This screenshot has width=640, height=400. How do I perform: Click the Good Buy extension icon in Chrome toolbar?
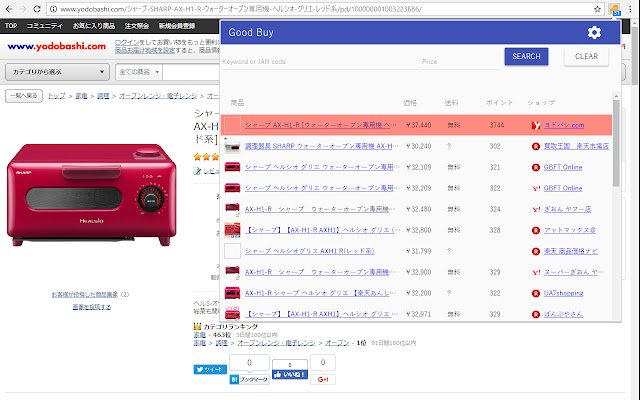[614, 9]
